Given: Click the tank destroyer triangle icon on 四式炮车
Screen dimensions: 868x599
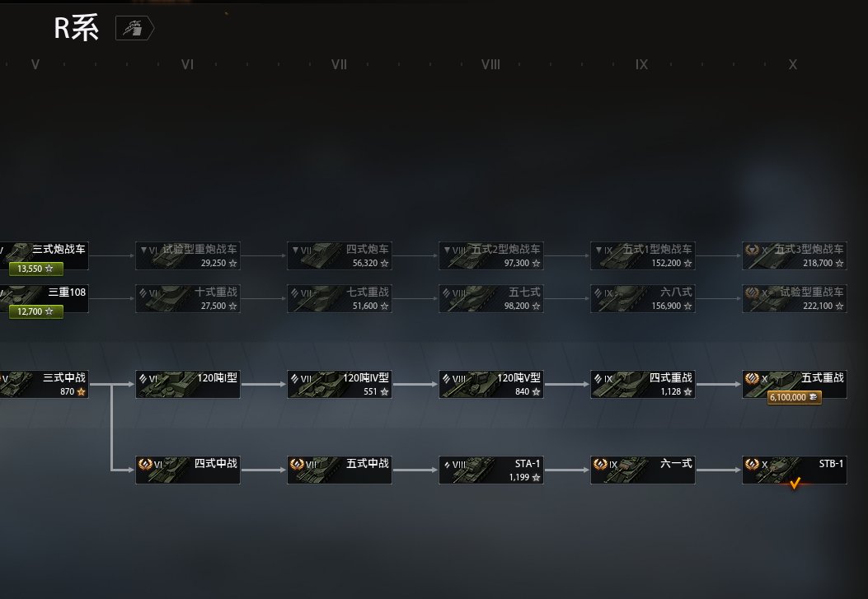Looking at the screenshot, I should pos(295,250).
